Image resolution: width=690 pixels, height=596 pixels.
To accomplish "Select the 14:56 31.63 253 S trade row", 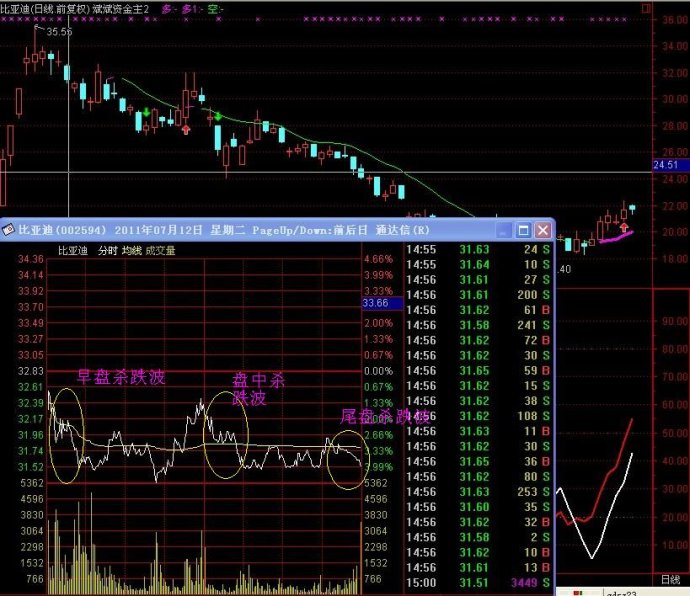I will [478, 492].
